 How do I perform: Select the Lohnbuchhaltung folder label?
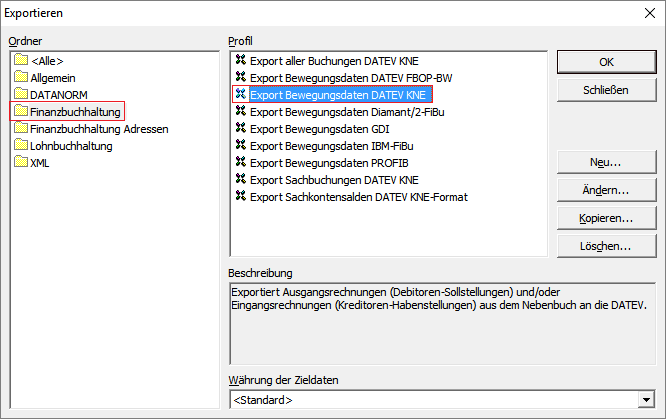pyautogui.click(x=71, y=146)
